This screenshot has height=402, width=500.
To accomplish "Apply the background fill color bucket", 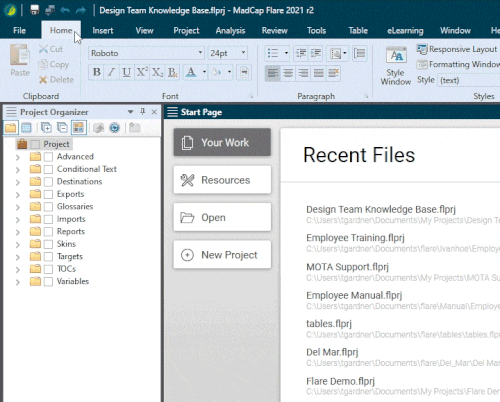I will [x=217, y=72].
